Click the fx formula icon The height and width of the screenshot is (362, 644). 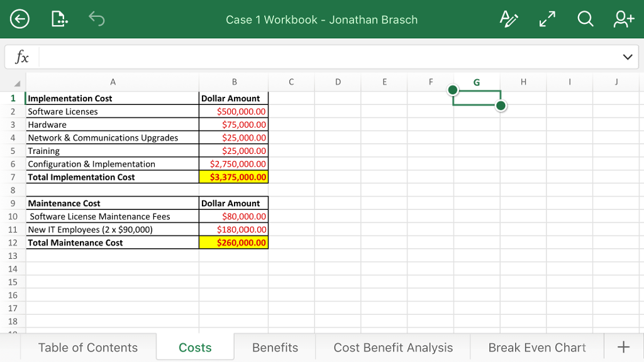(x=22, y=57)
